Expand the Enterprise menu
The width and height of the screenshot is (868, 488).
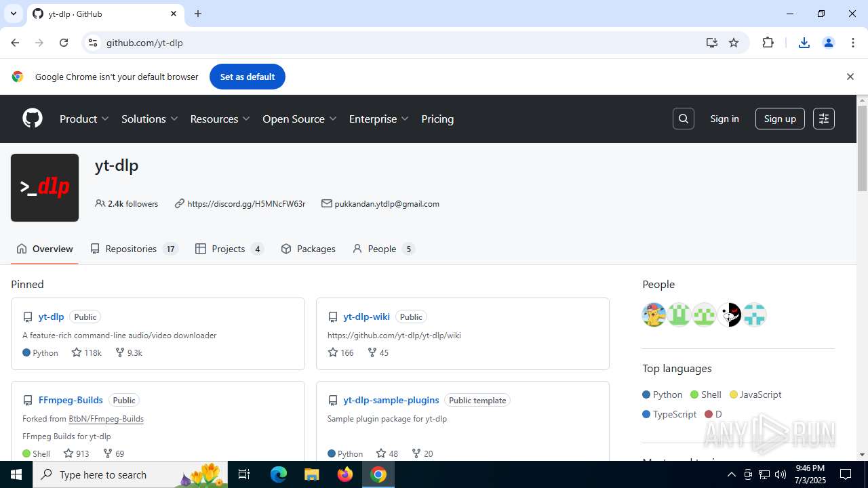[379, 119]
